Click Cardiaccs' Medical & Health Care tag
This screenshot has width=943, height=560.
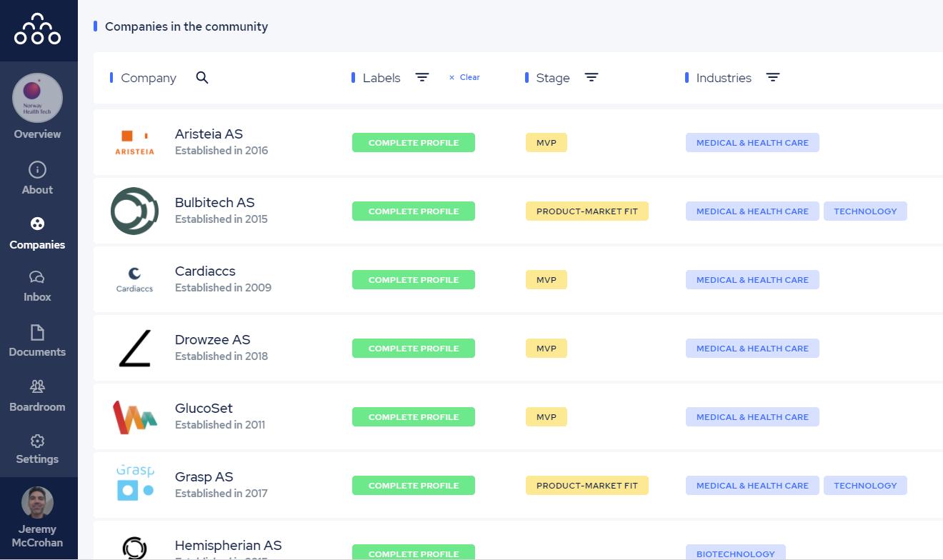click(752, 280)
